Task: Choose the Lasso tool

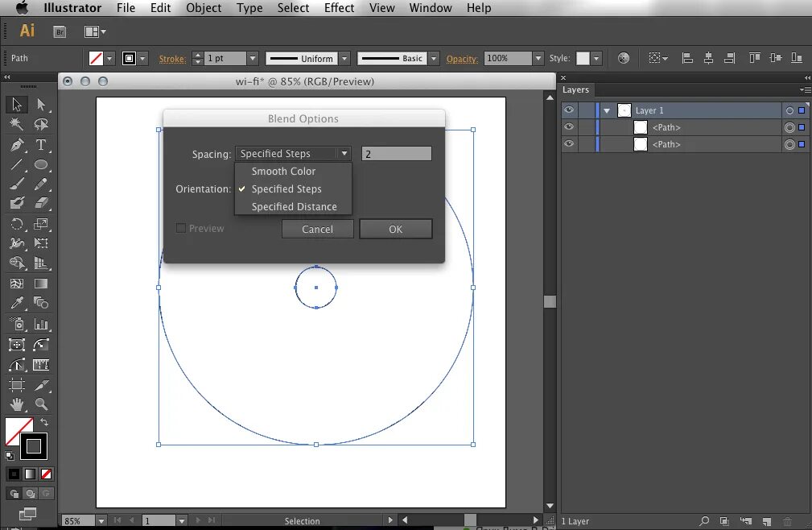Action: 41,124
